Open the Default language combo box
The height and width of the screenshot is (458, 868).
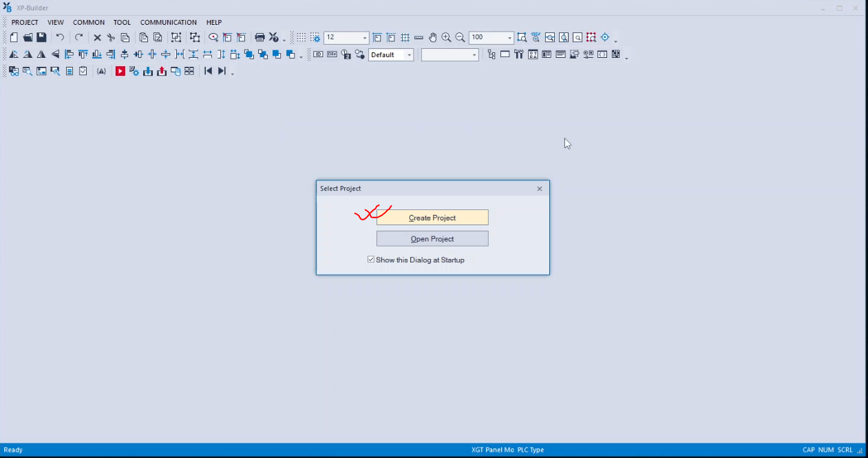[409, 54]
